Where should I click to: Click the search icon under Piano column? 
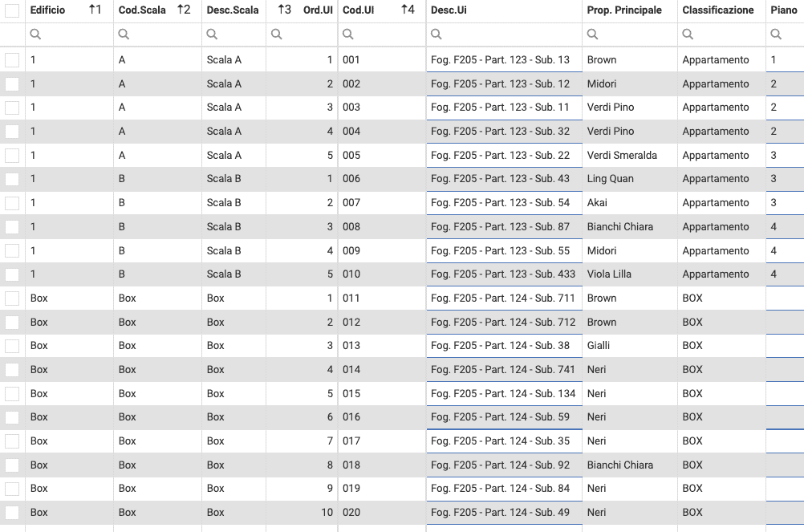point(776,35)
